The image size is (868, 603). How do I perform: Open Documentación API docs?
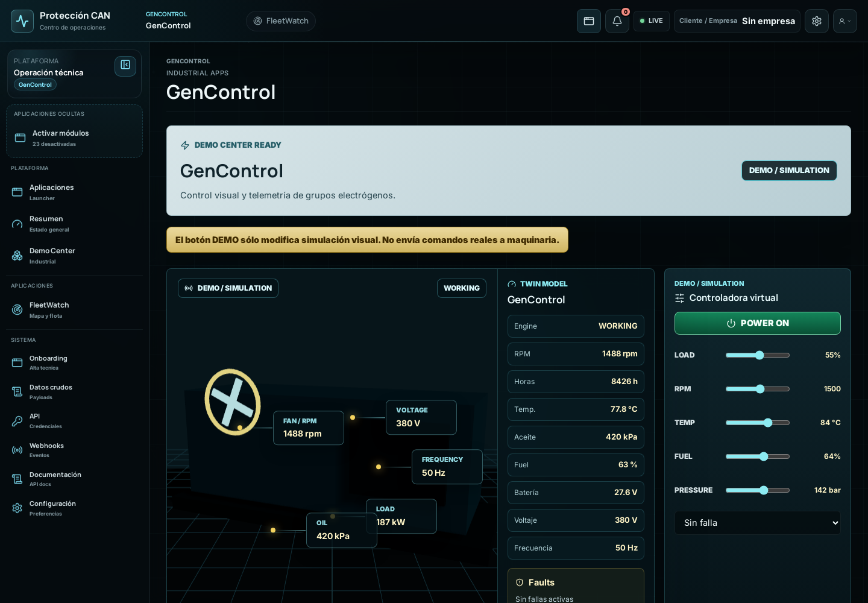(x=74, y=479)
